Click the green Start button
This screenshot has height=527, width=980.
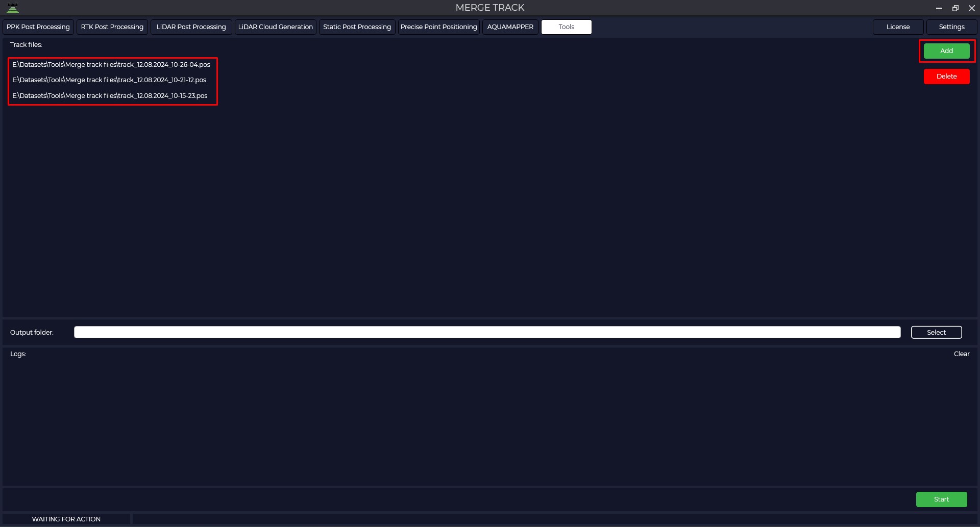pyautogui.click(x=942, y=499)
